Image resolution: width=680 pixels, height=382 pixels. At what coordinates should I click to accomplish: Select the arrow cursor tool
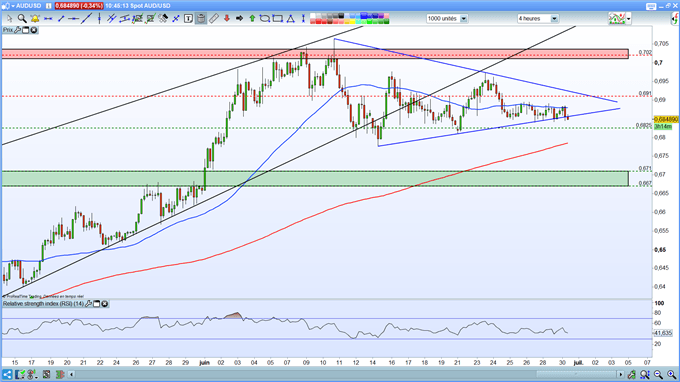(x=10, y=19)
